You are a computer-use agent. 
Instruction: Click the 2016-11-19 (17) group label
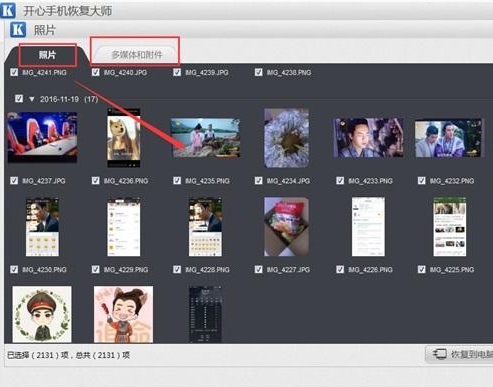[x=69, y=99]
